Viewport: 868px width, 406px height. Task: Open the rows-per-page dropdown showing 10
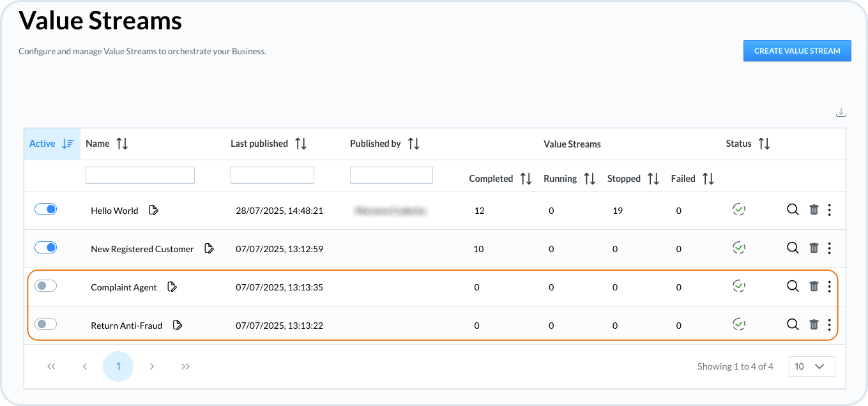tap(811, 366)
